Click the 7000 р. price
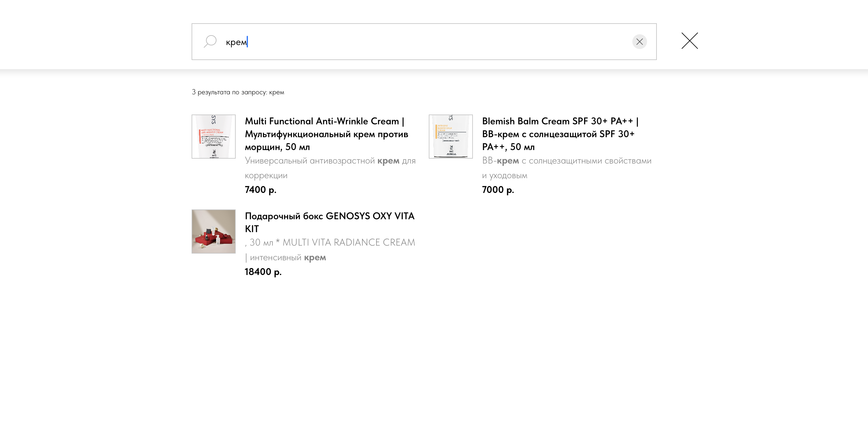This screenshot has height=433, width=868. 498,190
